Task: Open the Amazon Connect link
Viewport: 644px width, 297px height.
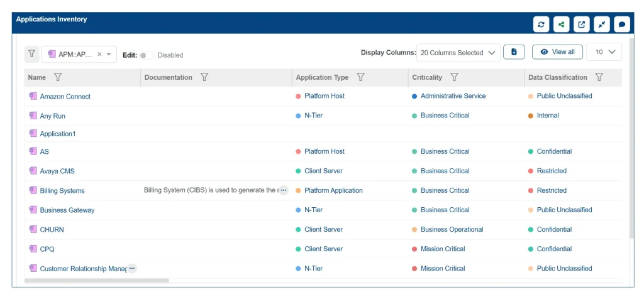Action: coord(65,97)
